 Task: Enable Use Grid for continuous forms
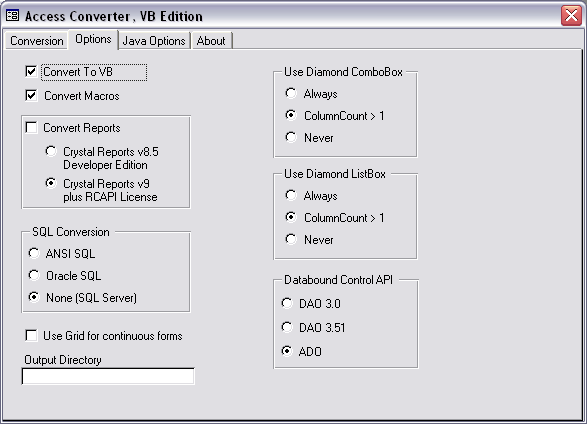click(31, 335)
